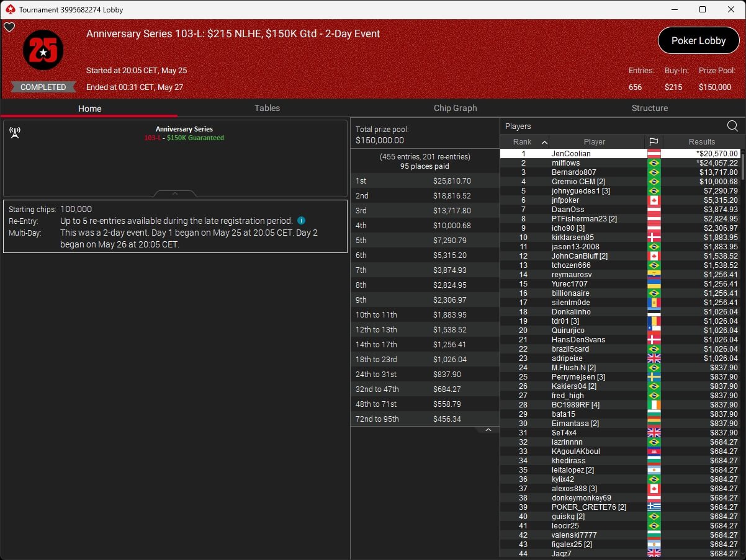This screenshot has height=560, width=746.
Task: Search players with magnifier icon
Action: tap(732, 126)
